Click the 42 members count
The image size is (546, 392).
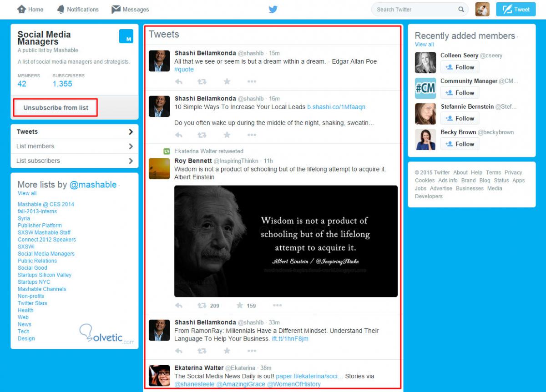(x=22, y=84)
